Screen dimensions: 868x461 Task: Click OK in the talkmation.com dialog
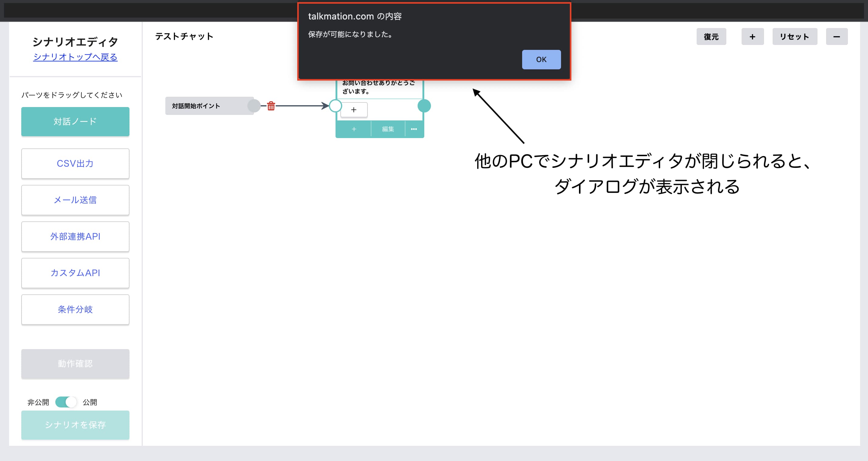[541, 59]
